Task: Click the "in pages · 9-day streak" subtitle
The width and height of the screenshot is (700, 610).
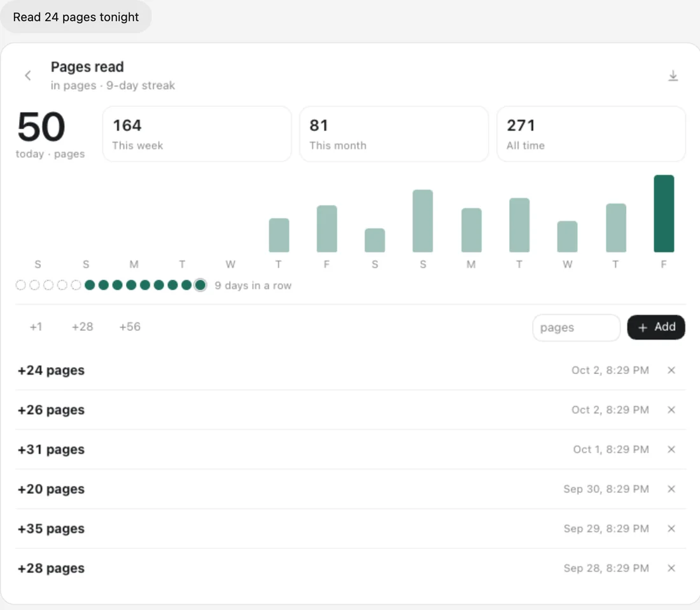Action: click(x=113, y=85)
